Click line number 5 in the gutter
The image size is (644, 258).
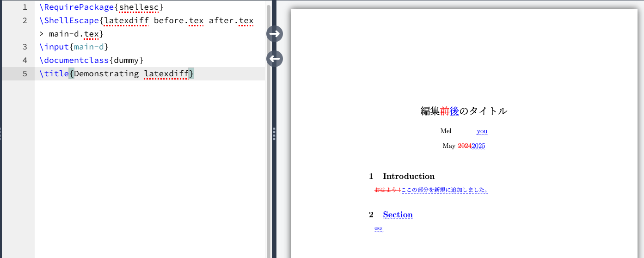(25, 74)
